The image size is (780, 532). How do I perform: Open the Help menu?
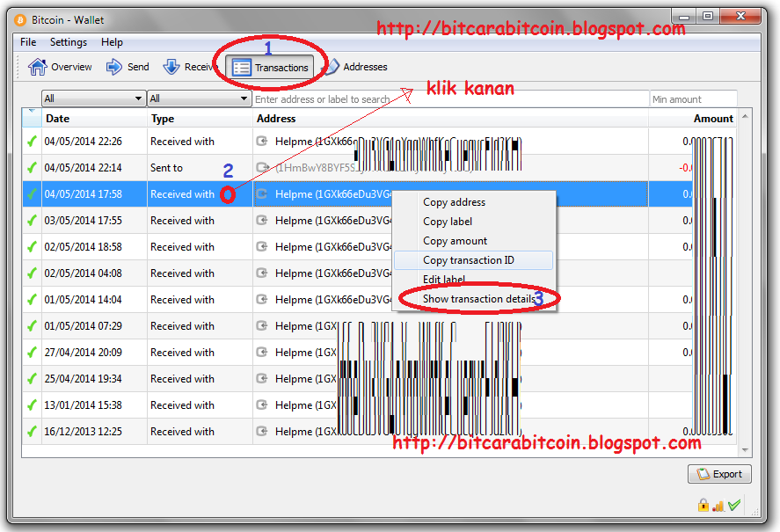pyautogui.click(x=111, y=41)
